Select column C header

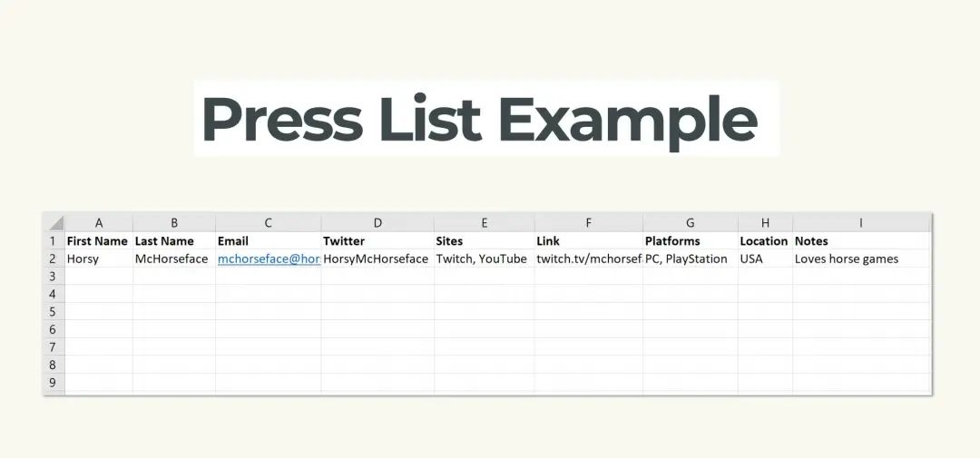(x=268, y=222)
